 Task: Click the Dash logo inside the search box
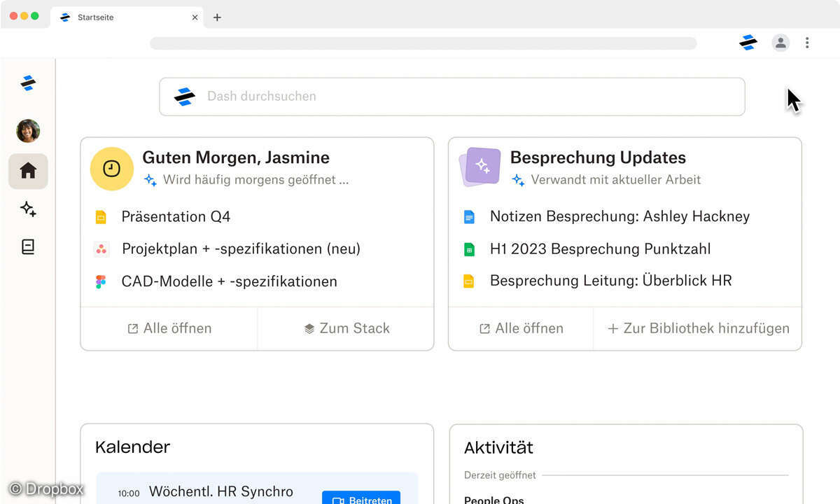click(x=184, y=97)
